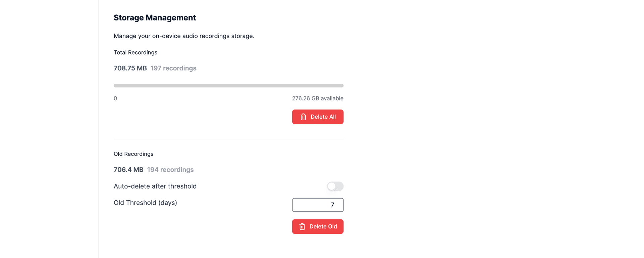Click the Old Recordings label

pyautogui.click(x=133, y=154)
